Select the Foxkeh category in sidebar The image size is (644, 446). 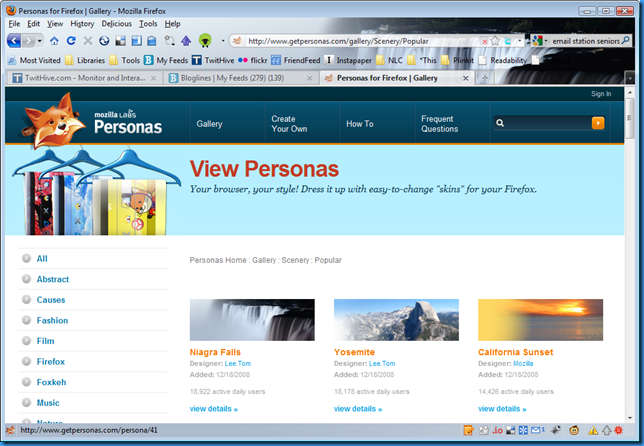[51, 382]
